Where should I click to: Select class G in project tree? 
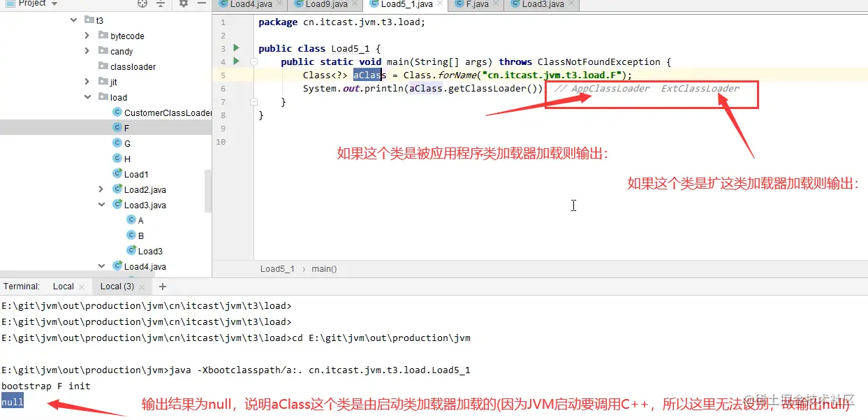point(127,143)
